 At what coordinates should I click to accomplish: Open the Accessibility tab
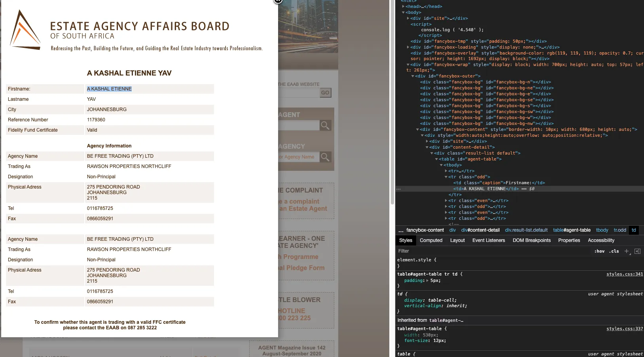pos(601,240)
